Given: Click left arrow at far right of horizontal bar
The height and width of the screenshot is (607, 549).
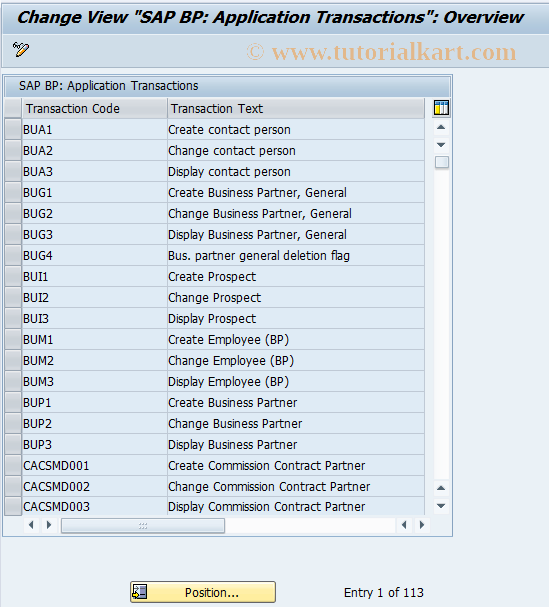Looking at the screenshot, I should (404, 525).
